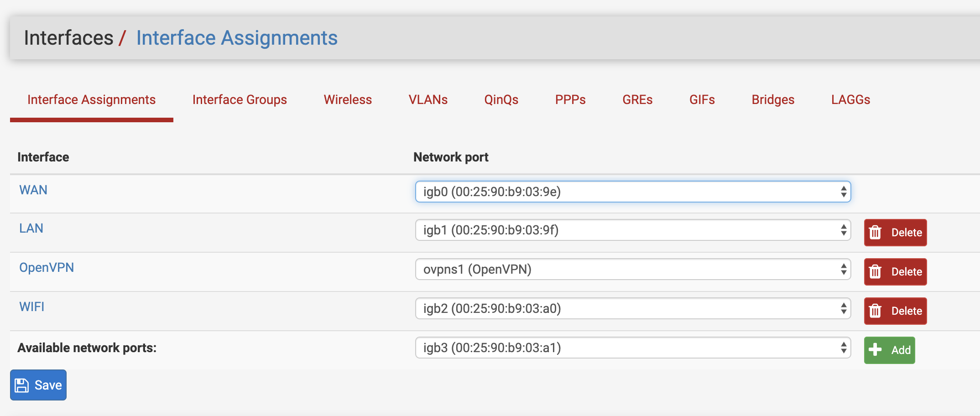Open the OpenVPN network port dropdown
980x416 pixels.
tap(632, 270)
